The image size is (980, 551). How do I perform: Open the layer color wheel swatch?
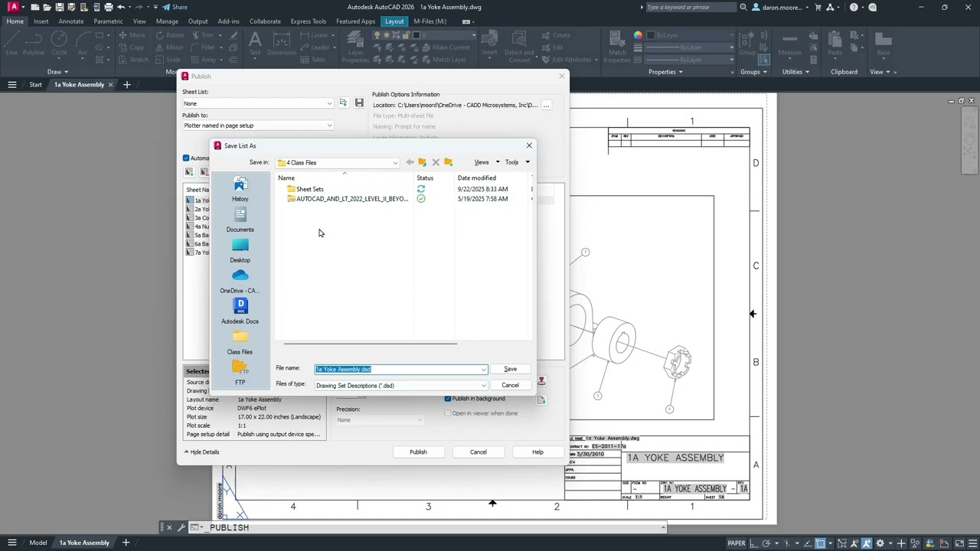click(x=638, y=35)
